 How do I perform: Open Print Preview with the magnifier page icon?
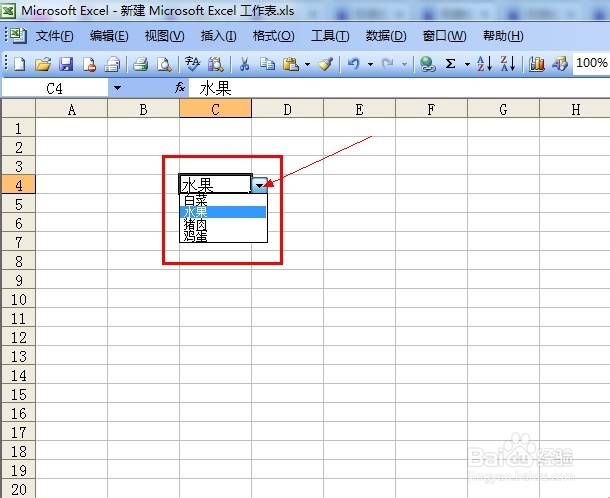(x=164, y=64)
